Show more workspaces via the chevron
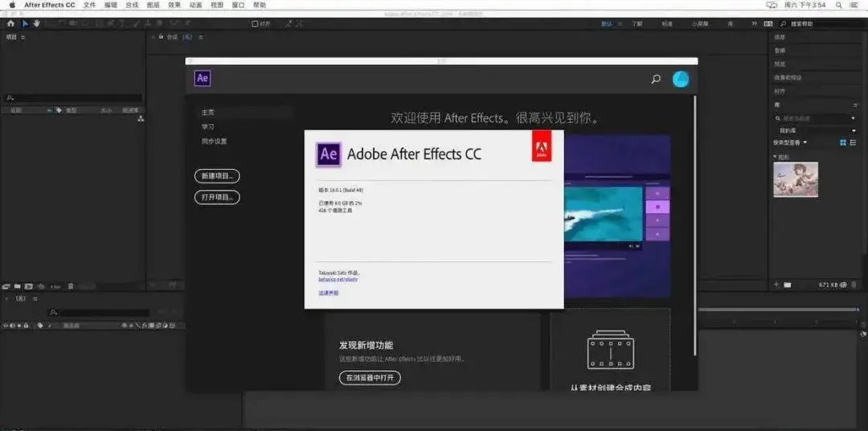The image size is (868, 431). point(754,24)
